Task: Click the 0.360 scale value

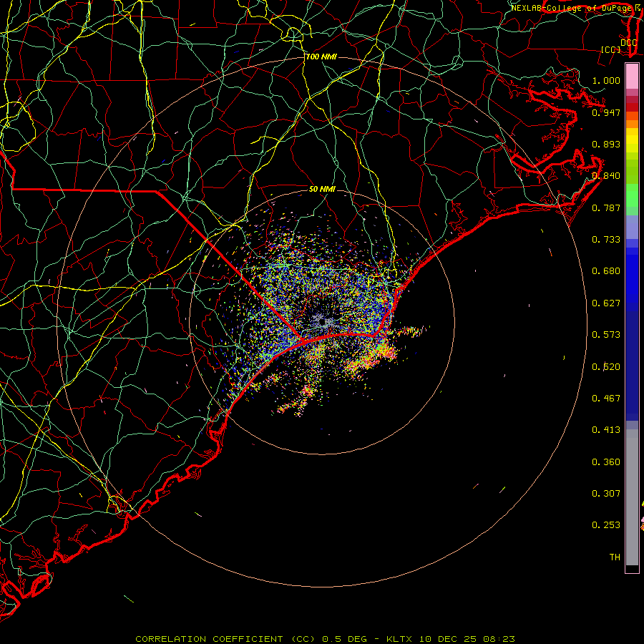Action: pyautogui.click(x=606, y=462)
